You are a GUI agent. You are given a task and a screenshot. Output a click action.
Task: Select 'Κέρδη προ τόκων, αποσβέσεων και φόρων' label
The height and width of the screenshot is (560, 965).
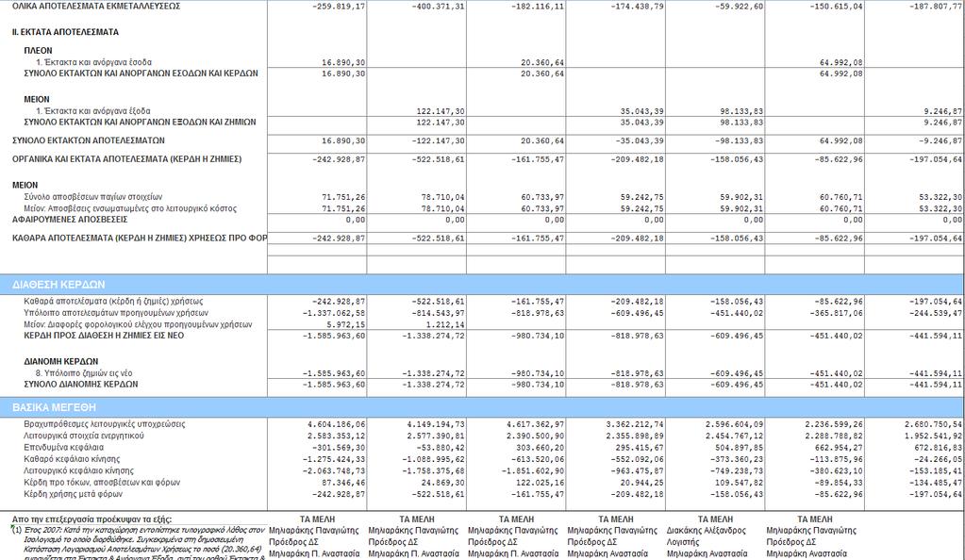click(102, 483)
